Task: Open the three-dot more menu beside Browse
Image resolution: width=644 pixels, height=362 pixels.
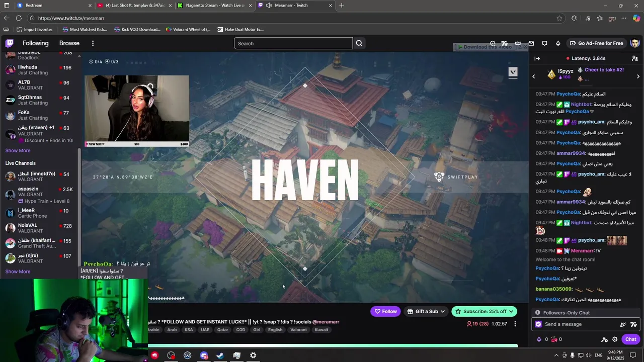Action: (x=93, y=43)
